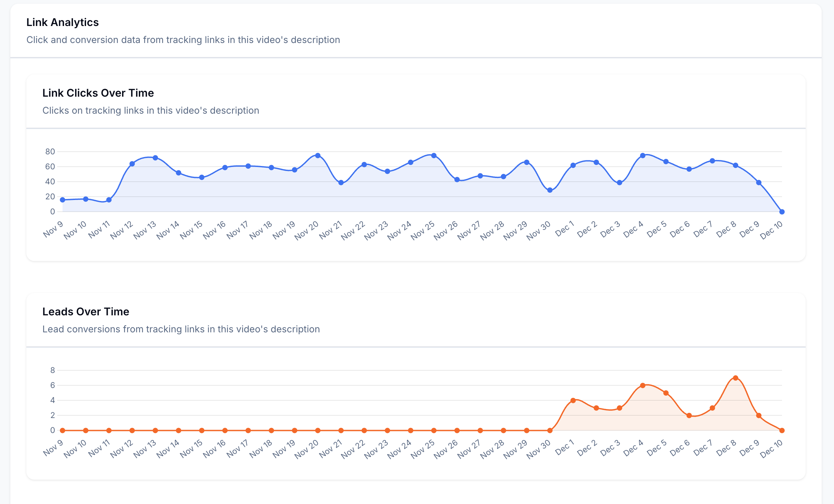This screenshot has height=504, width=834.
Task: Click the final Dec 10 point on clicks chart
Action: click(782, 211)
